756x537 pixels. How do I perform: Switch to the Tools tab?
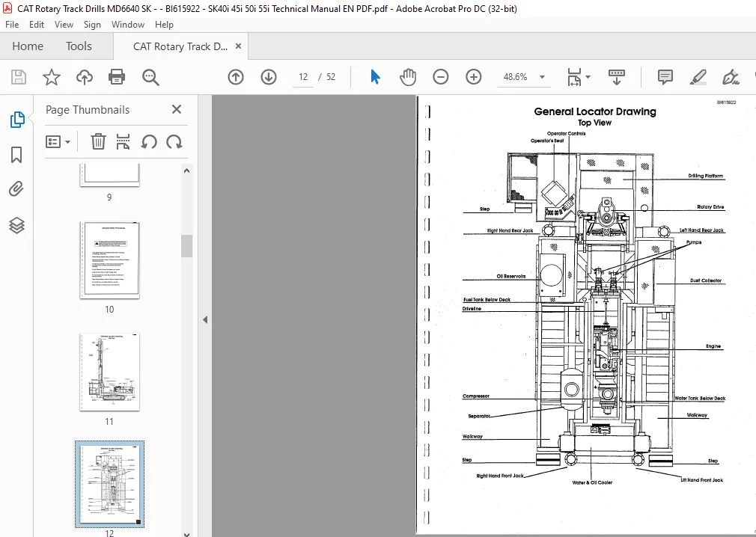tap(79, 46)
